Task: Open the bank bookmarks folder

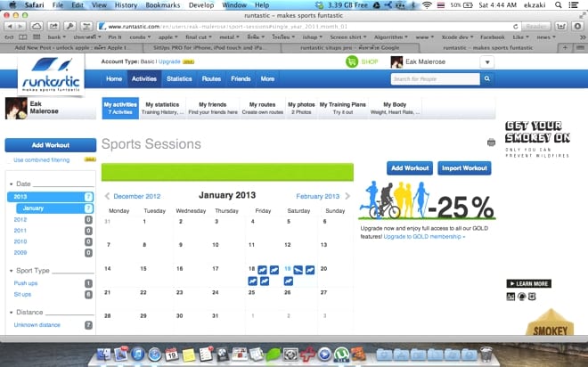Action: point(56,37)
